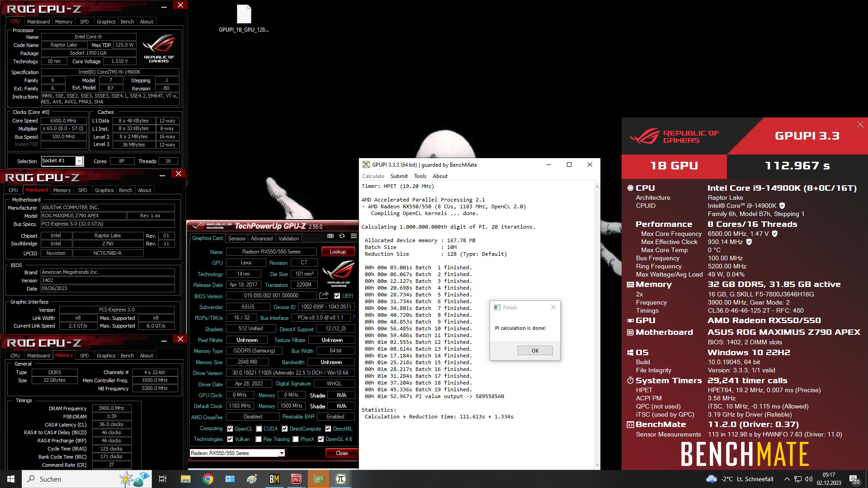Launch Google Chrome from the taskbar
Viewport: 868px width, 488px height.
[x=208, y=479]
